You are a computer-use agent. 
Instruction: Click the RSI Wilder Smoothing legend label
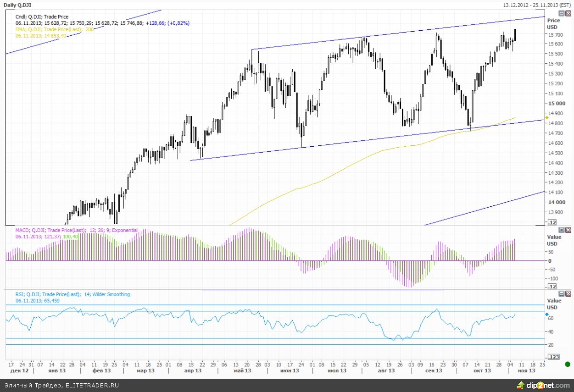pyautogui.click(x=72, y=294)
